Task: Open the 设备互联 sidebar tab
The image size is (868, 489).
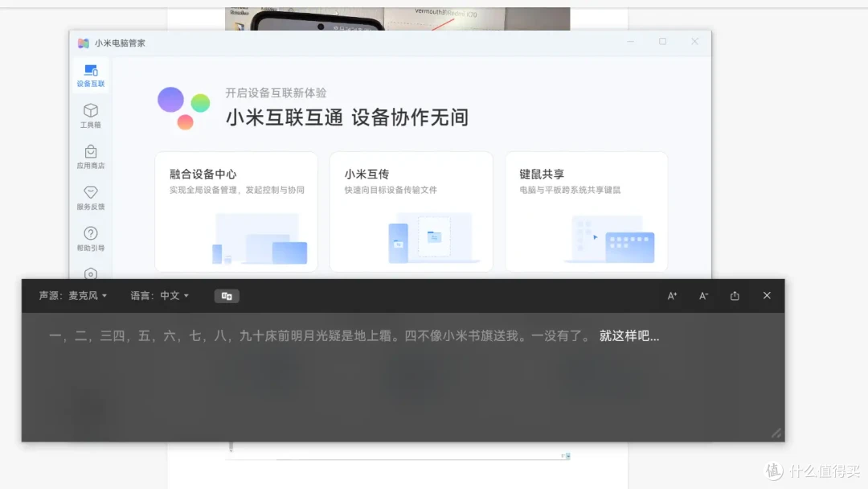Action: coord(90,76)
